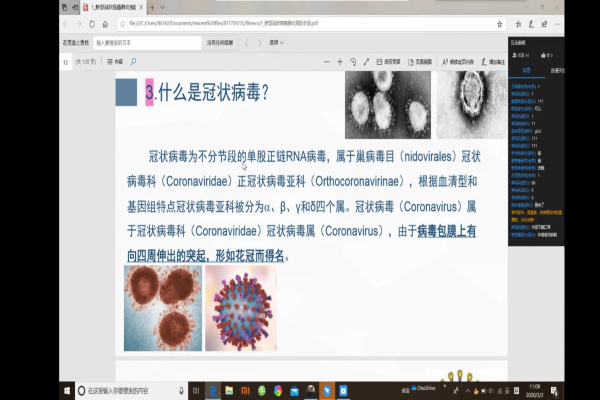Switch to the 讨论 tab in side panel
This screenshot has height=400, width=600.
(x=527, y=70)
